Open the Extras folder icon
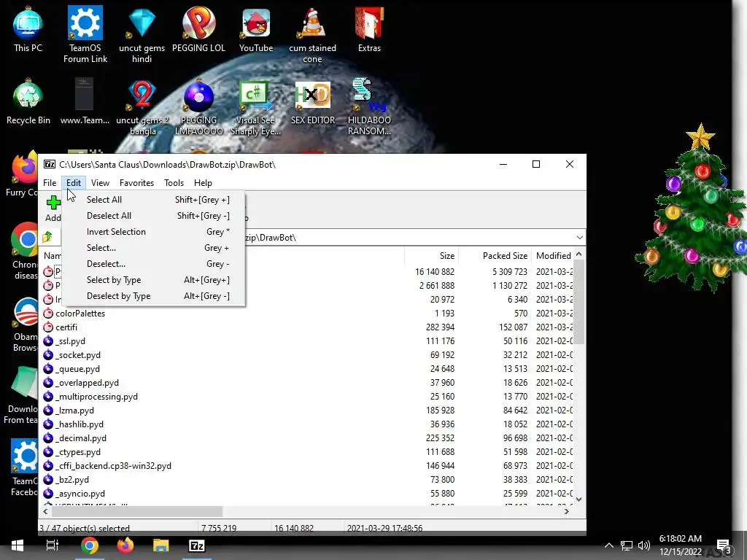Screen dimensions: 747x560 tap(369, 29)
